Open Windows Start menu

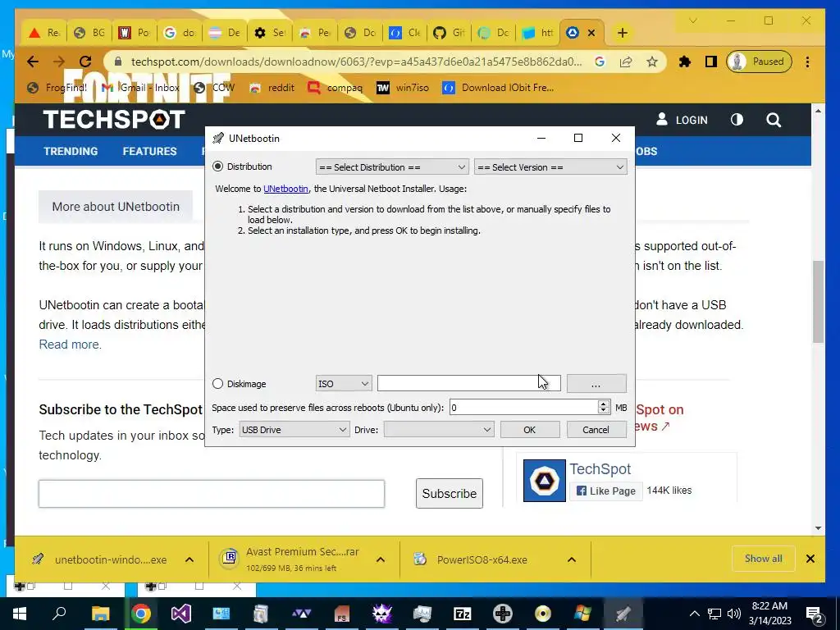(x=20, y=614)
